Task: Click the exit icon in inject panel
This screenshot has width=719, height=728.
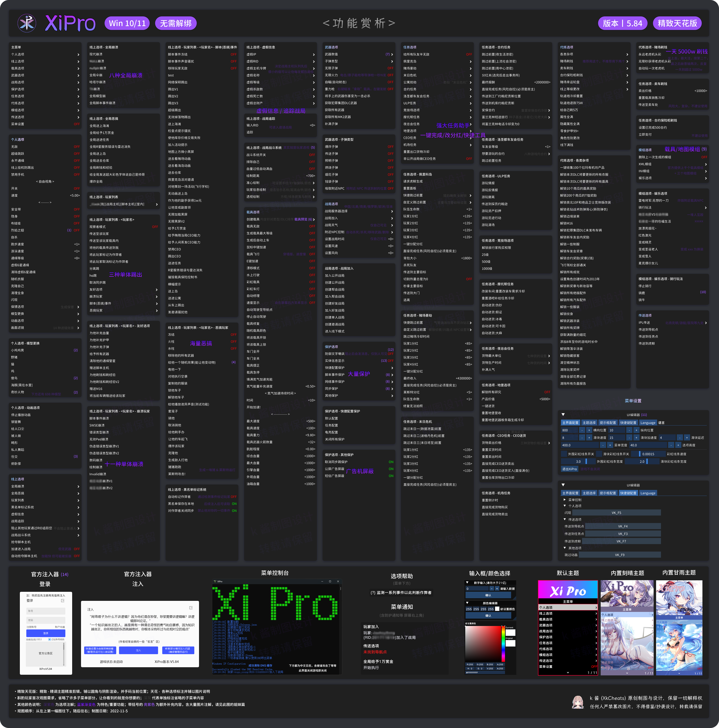Action: [x=191, y=608]
